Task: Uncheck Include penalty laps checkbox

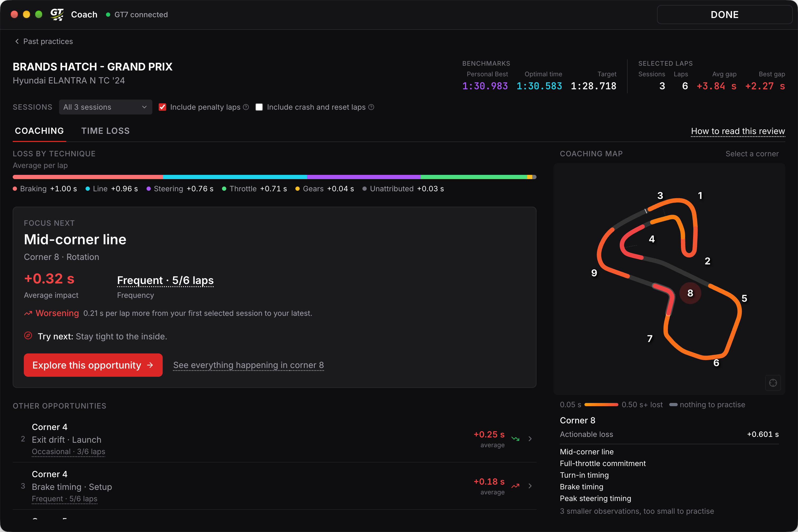Action: pyautogui.click(x=162, y=107)
